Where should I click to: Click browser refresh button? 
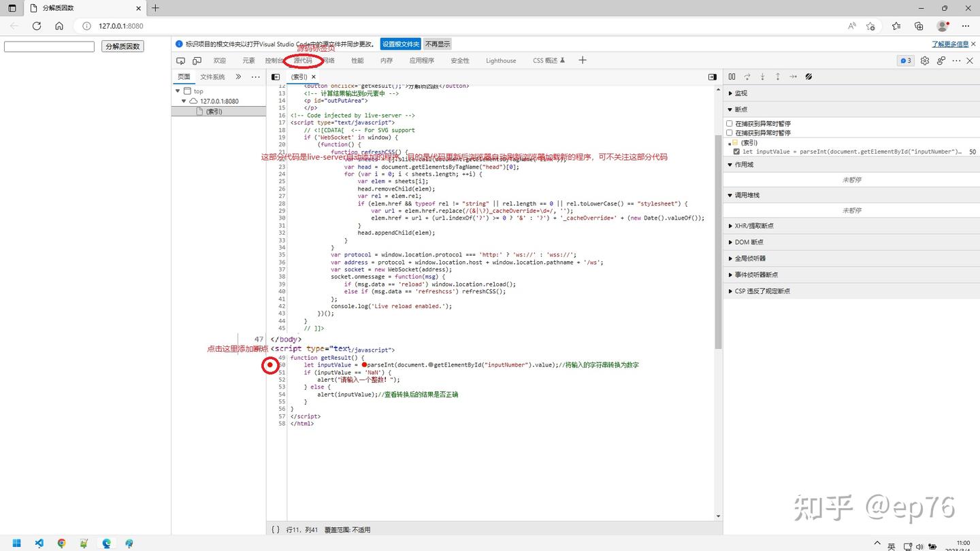pyautogui.click(x=37, y=26)
